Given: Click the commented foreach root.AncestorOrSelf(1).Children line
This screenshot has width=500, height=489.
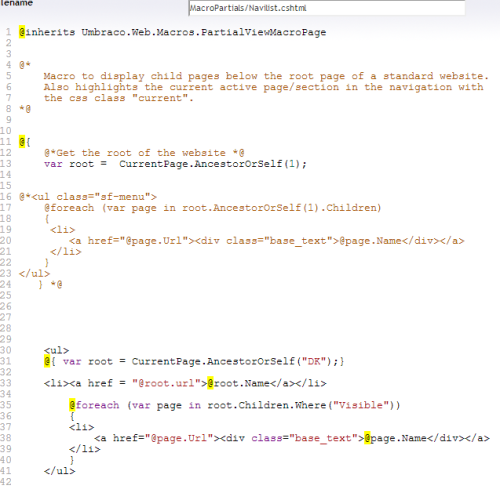Looking at the screenshot, I should 212,208.
